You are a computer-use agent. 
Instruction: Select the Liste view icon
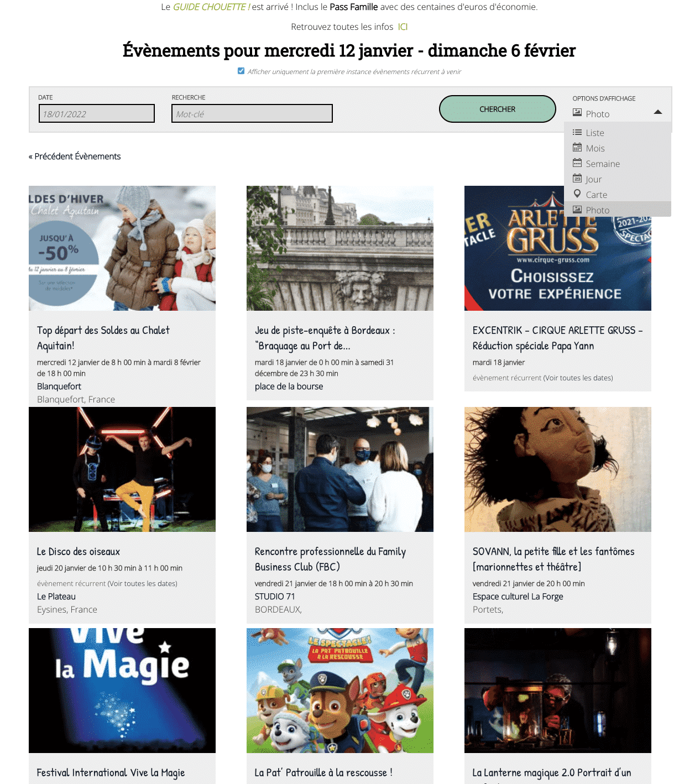(577, 132)
